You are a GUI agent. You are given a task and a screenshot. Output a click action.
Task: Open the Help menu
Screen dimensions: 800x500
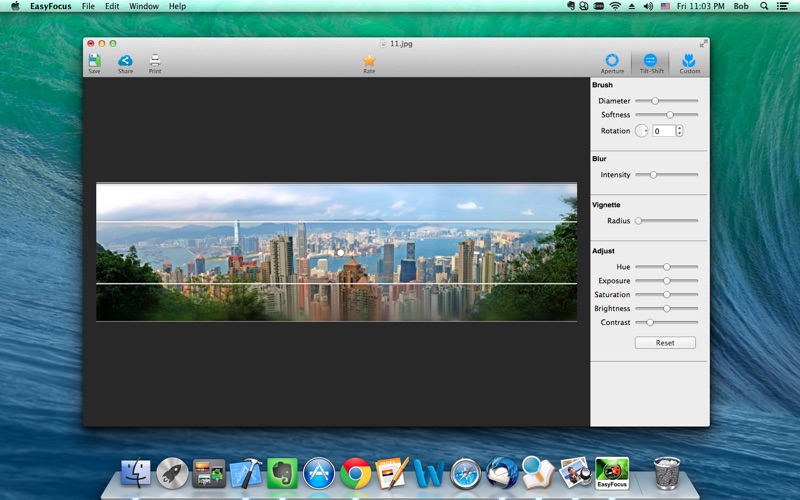point(177,6)
